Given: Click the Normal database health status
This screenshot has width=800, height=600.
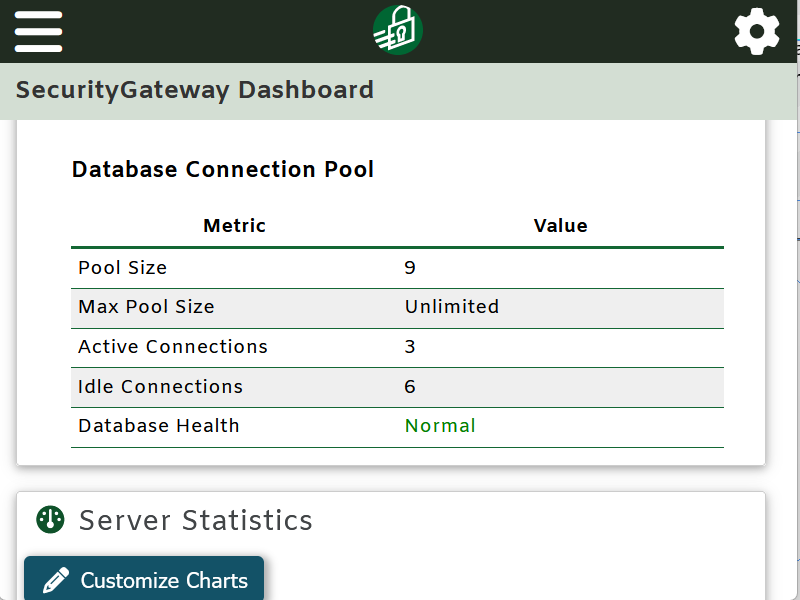Looking at the screenshot, I should tap(439, 425).
